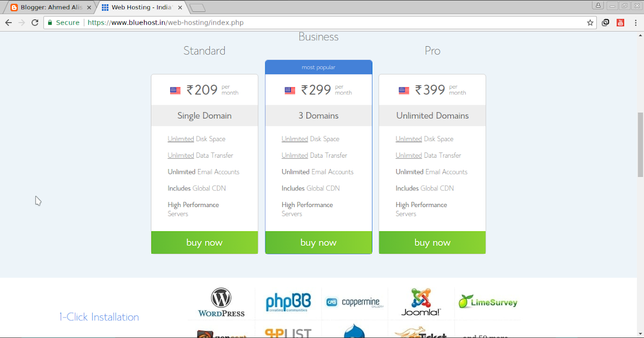Click the browser forward arrow

21,23
